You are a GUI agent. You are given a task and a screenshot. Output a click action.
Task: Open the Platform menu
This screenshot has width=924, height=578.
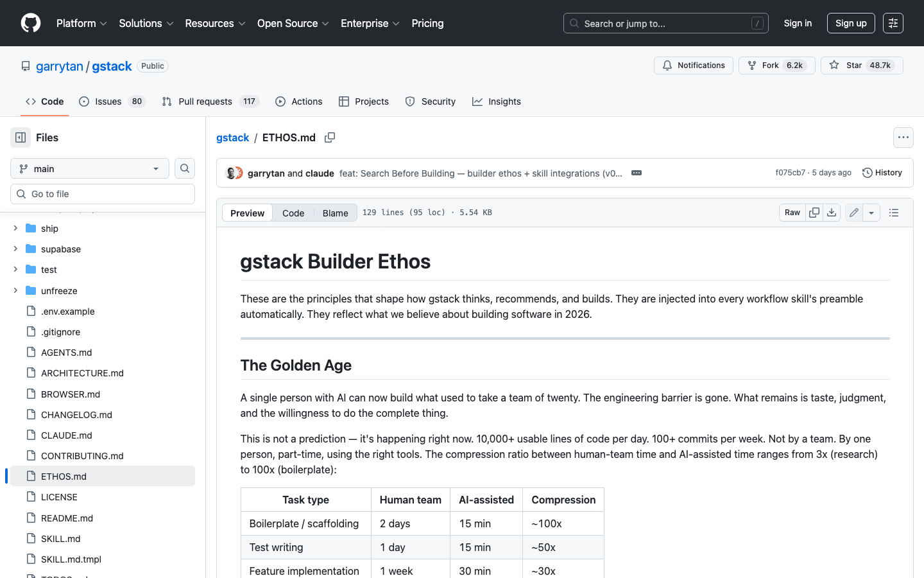[x=81, y=23]
